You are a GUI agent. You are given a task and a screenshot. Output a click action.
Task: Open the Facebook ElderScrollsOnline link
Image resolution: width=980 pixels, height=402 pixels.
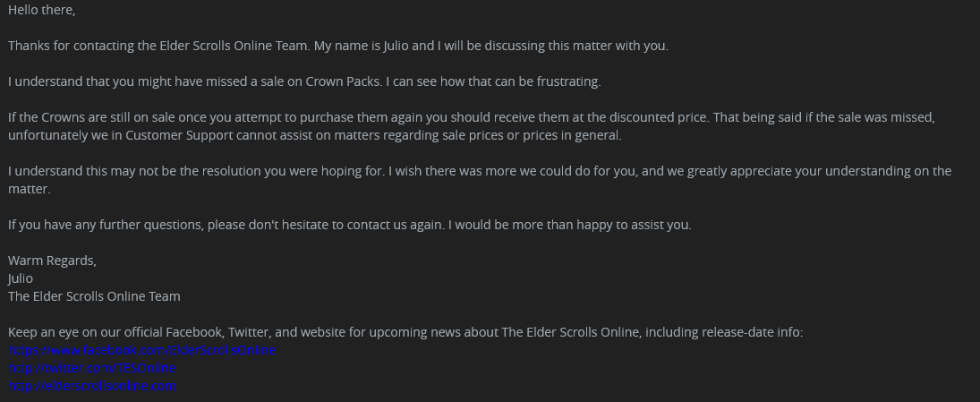tap(142, 350)
